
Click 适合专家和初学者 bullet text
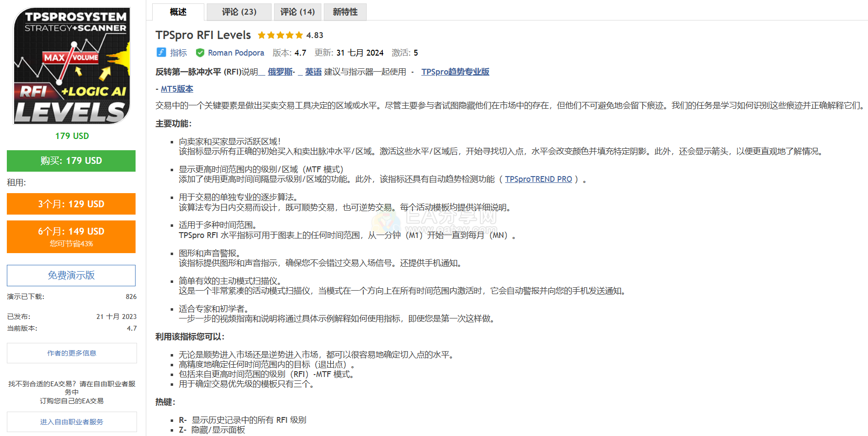click(214, 309)
